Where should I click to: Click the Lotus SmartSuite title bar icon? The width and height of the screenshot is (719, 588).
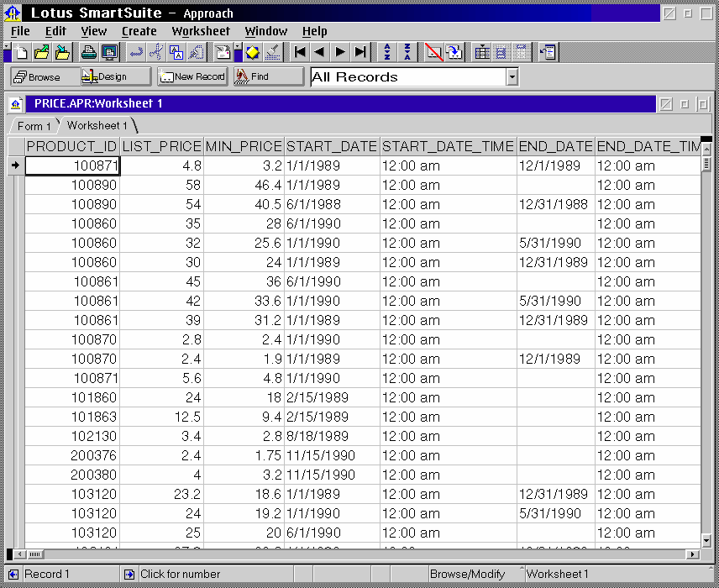click(13, 13)
